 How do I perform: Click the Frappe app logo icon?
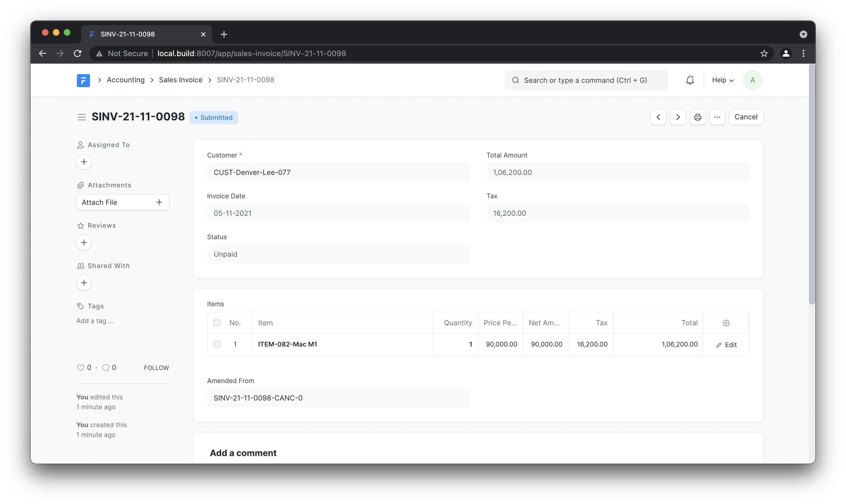coord(83,80)
